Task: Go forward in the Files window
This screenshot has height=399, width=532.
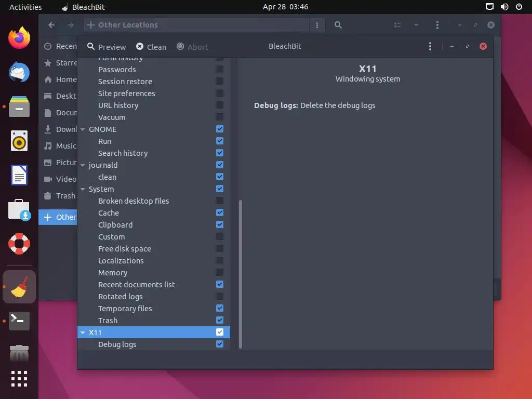Action: 71,25
